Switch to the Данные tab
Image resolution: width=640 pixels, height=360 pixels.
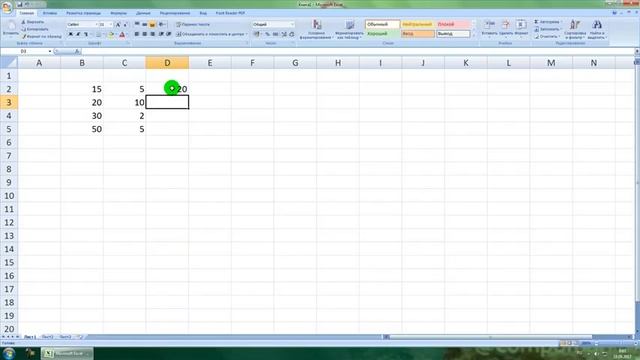(143, 13)
